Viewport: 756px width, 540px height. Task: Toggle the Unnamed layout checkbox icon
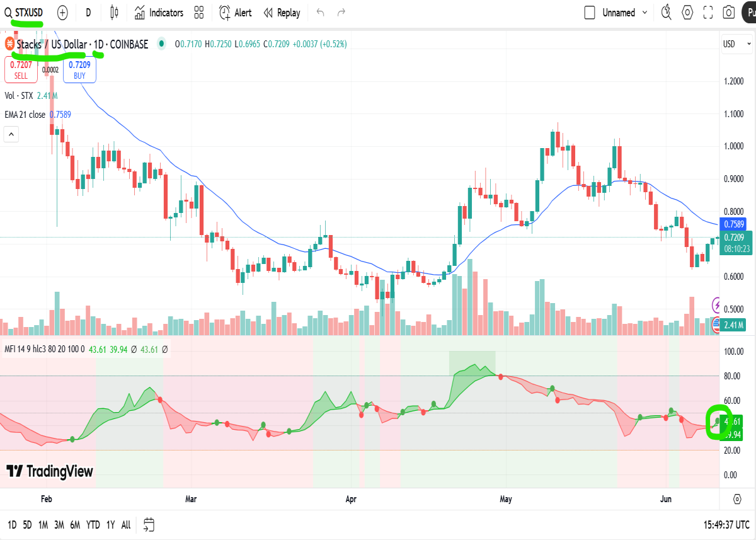pos(590,13)
